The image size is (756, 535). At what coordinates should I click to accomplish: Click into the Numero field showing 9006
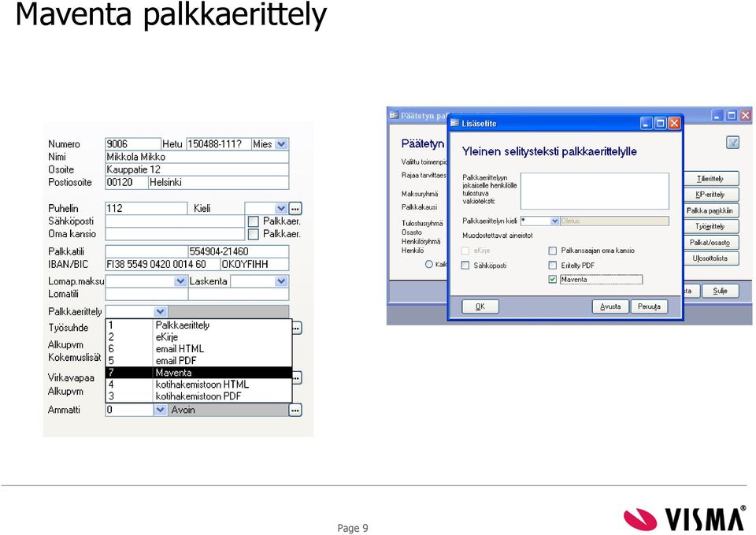click(x=132, y=144)
